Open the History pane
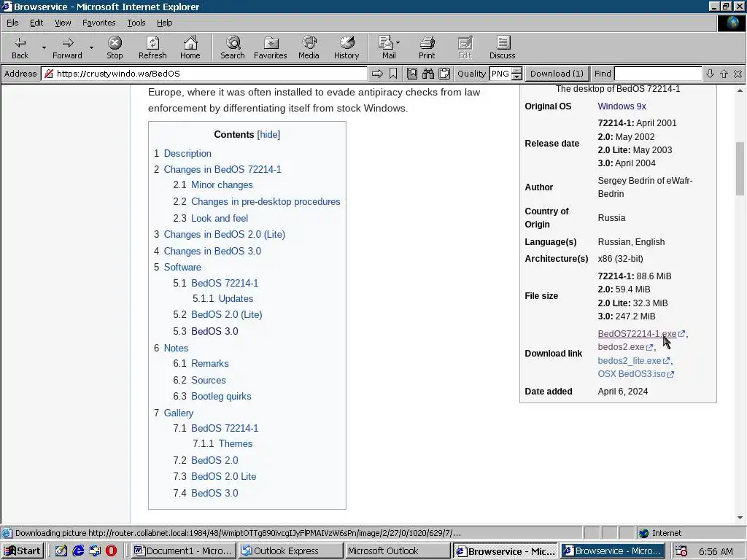Viewport: 747px width, 560px height. tap(347, 47)
